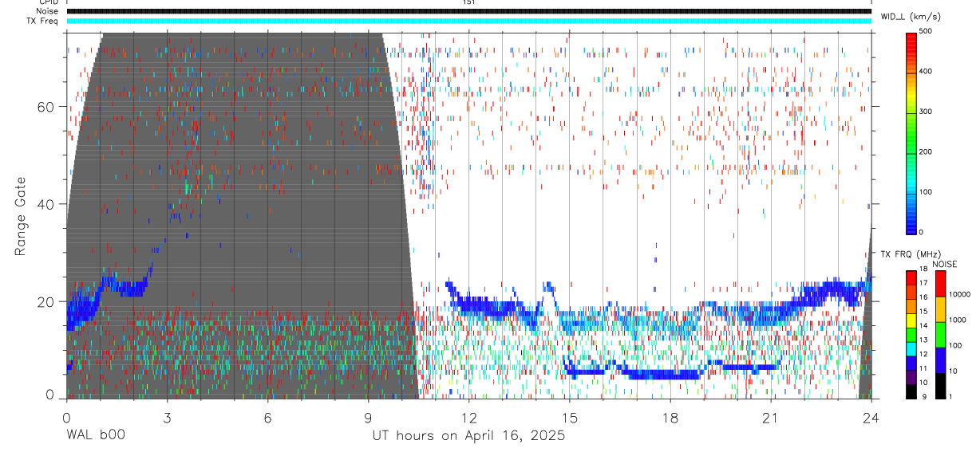
Task: Click the '20' tick on the Range Gate axis
Action: [46, 301]
